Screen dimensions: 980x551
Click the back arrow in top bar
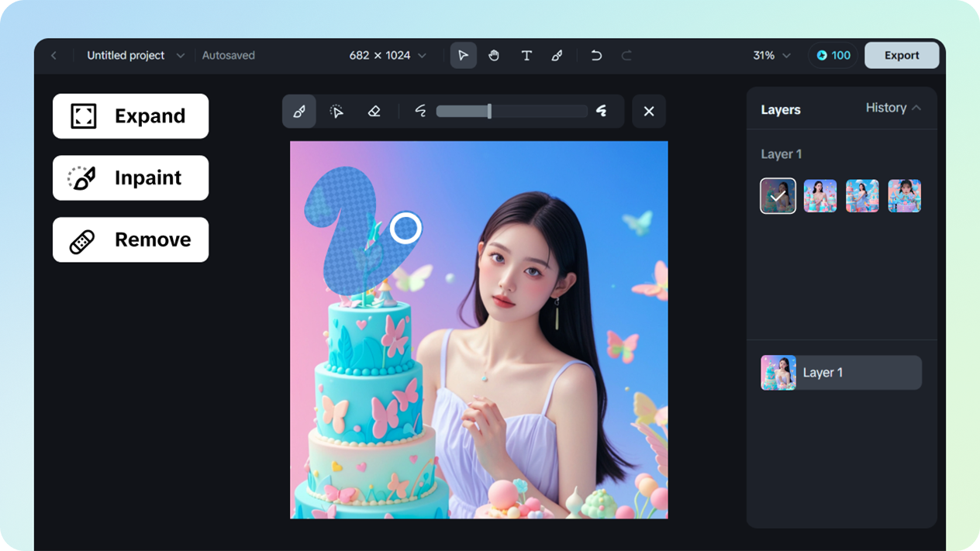point(53,56)
